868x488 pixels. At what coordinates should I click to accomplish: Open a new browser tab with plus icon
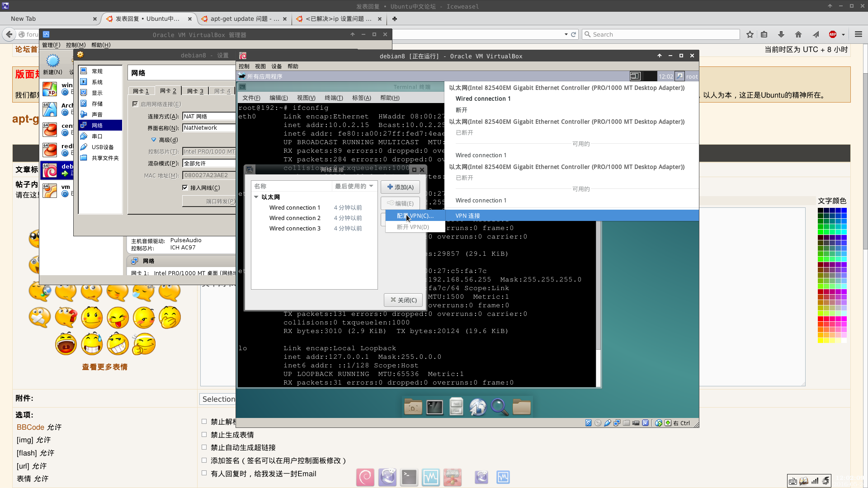pyautogui.click(x=395, y=19)
